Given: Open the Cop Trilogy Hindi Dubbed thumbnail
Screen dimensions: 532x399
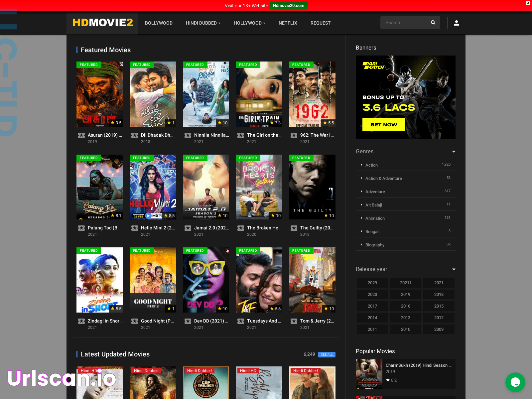Looking at the screenshot, I should (206, 383).
